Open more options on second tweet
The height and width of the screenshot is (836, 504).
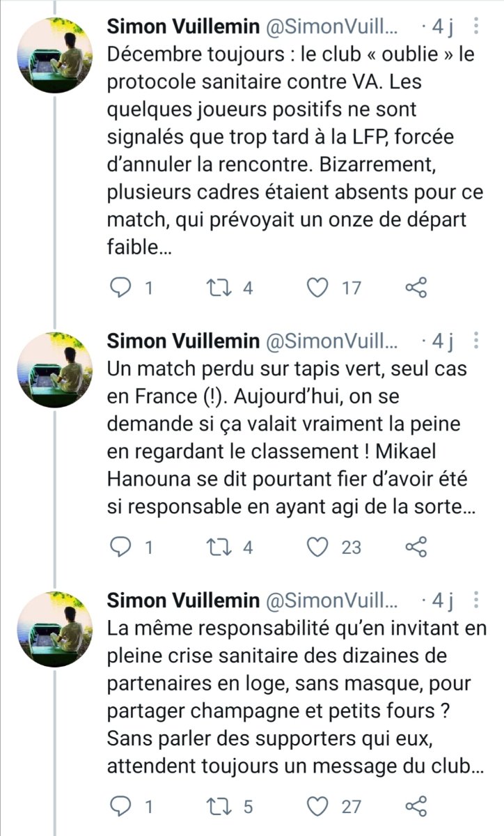pos(476,340)
